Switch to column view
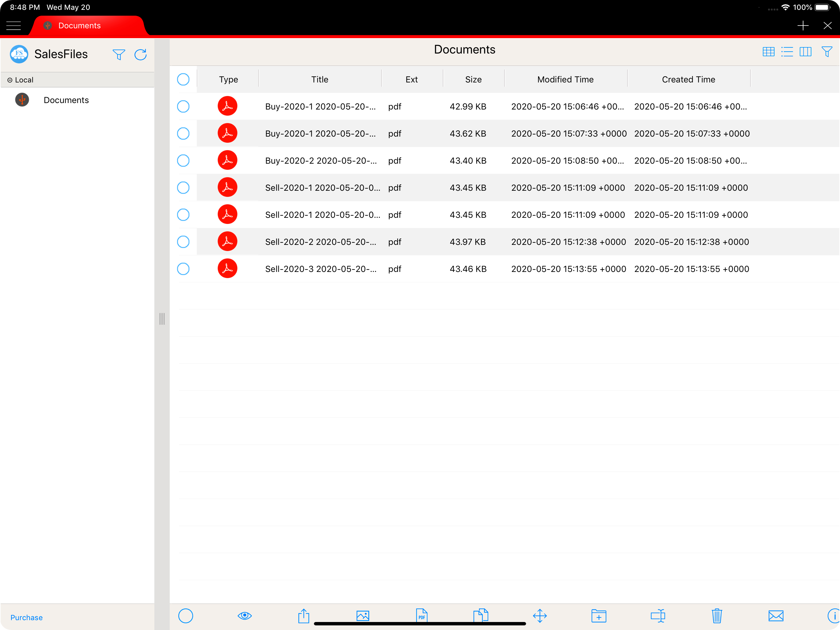This screenshot has width=840, height=630. point(806,52)
